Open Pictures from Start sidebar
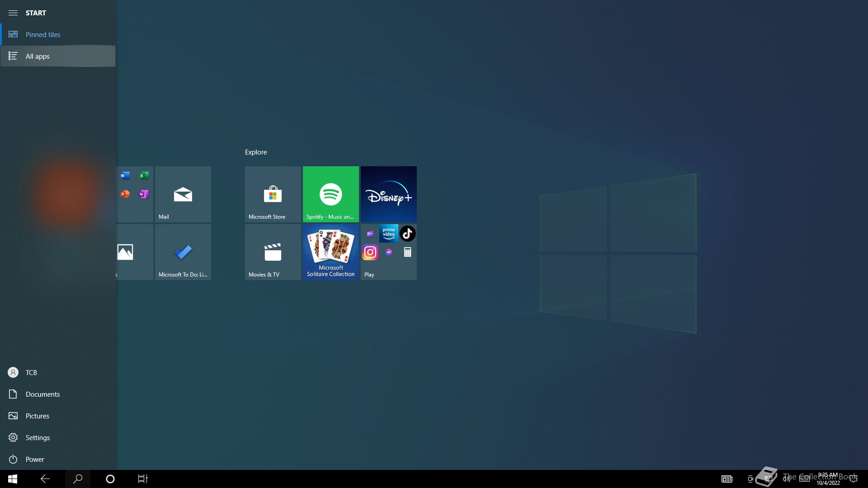Screen dimensions: 868x488 click(x=58, y=416)
